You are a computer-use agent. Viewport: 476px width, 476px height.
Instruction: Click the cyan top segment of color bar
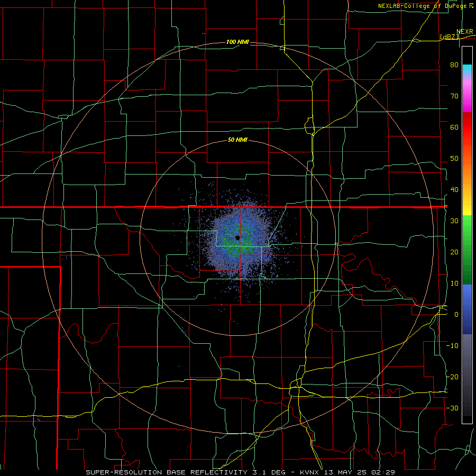point(467,69)
